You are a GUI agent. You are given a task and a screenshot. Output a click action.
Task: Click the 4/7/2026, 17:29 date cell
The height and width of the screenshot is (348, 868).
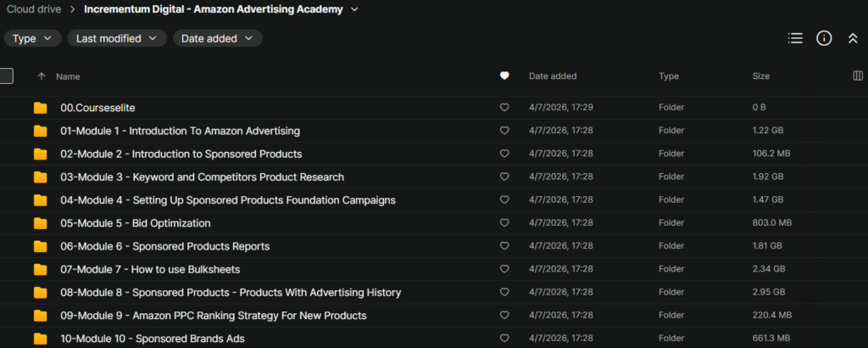pyautogui.click(x=561, y=108)
